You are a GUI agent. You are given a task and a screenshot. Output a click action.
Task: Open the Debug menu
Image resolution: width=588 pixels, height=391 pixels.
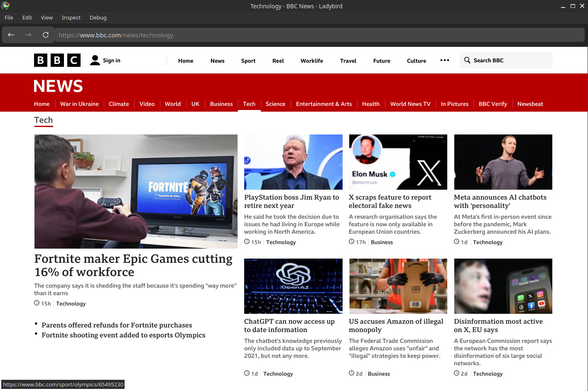(98, 17)
